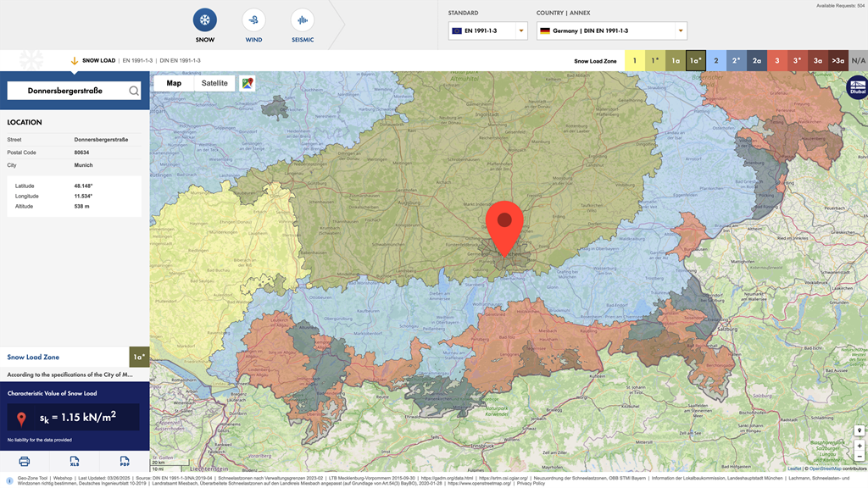Image resolution: width=868 pixels, height=488 pixels.
Task: Download results via the PDF icon
Action: pyautogui.click(x=124, y=461)
